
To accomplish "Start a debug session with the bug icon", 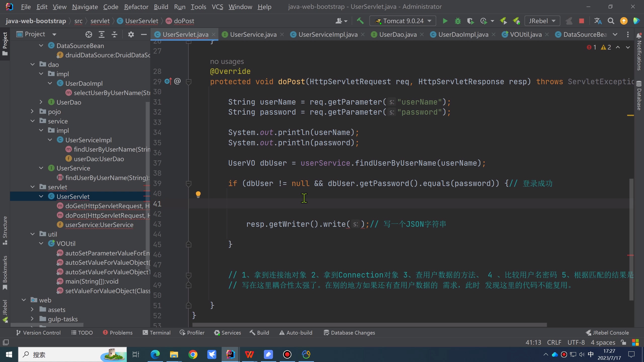I will [x=458, y=21].
